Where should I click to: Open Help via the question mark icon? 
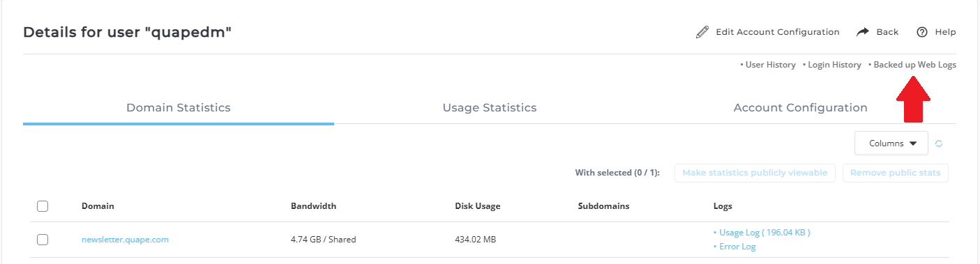[922, 32]
